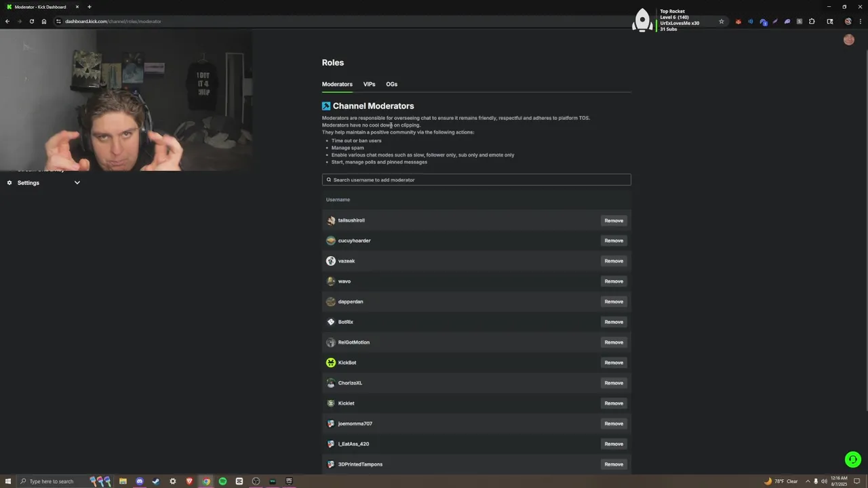This screenshot has height=488, width=868.
Task: Open the browser extensions puzzle icon
Action: (812, 22)
